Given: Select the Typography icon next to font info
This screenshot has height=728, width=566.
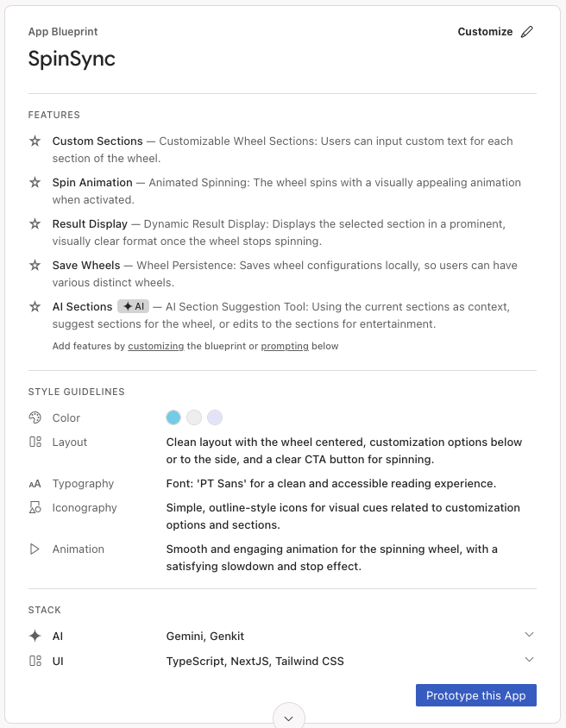Looking at the screenshot, I should 35,483.
